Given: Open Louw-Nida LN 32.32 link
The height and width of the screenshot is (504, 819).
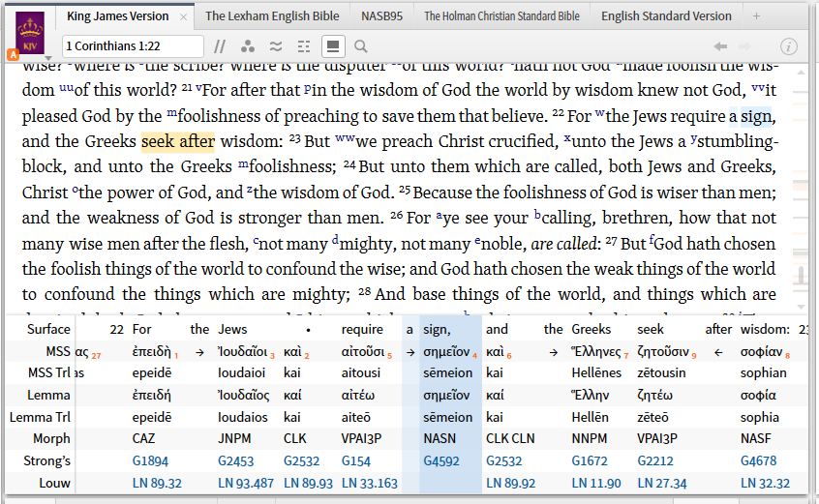Looking at the screenshot, I should (765, 483).
